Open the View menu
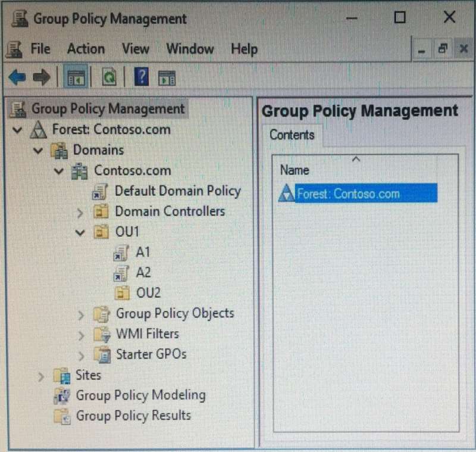 click(x=136, y=49)
